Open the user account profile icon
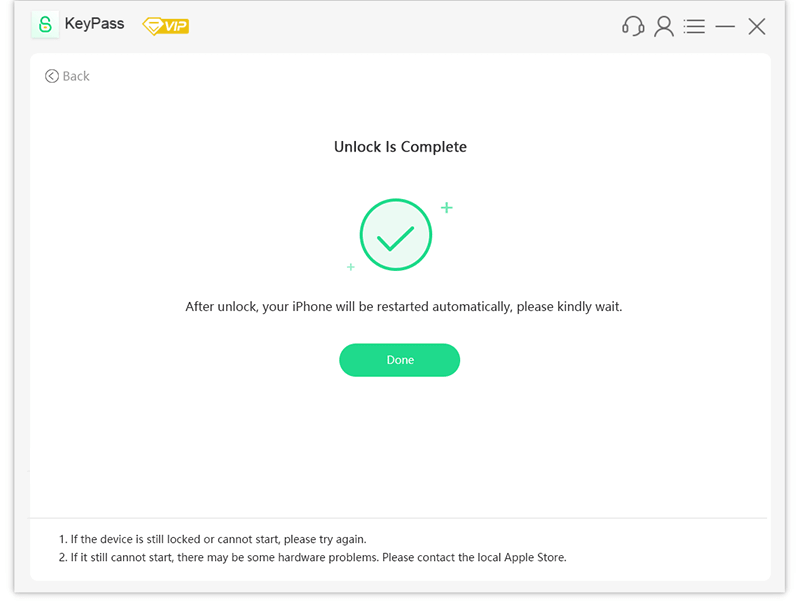800x609 pixels. pyautogui.click(x=664, y=26)
